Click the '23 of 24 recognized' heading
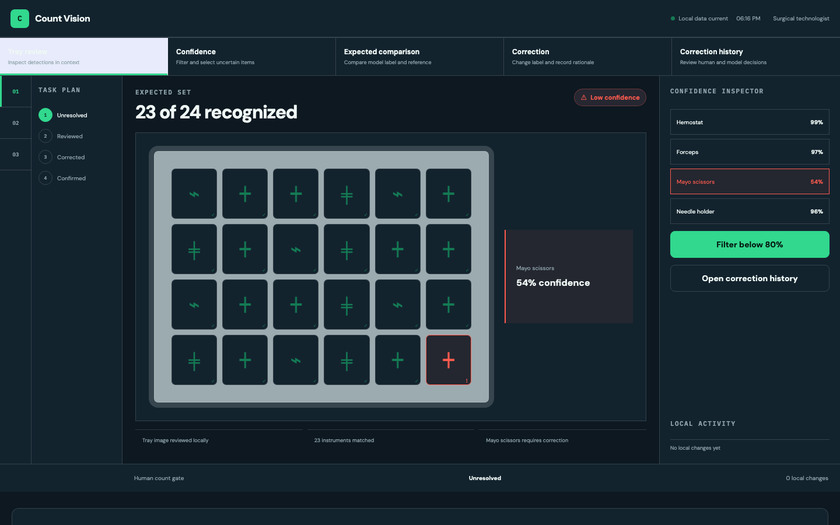 216,112
